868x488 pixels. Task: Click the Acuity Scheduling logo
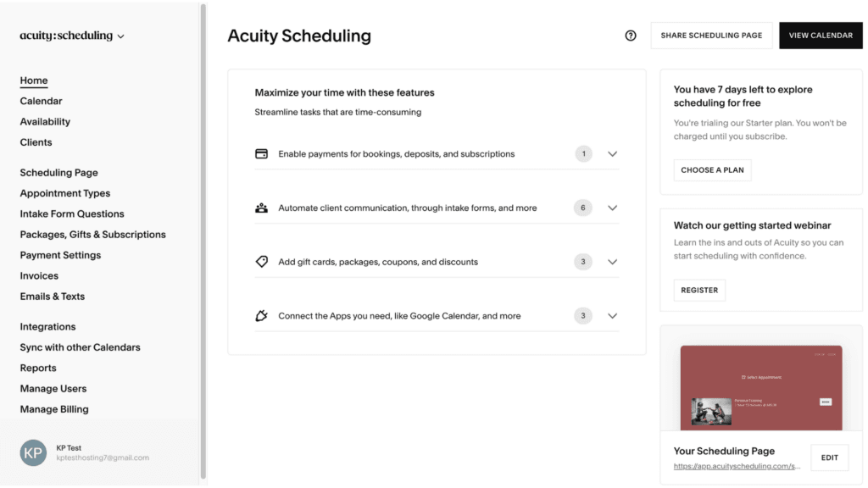click(65, 36)
